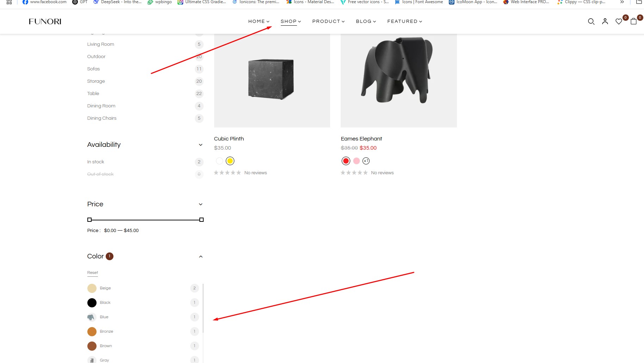
Task: Filter by Blue color
Action: point(143,317)
